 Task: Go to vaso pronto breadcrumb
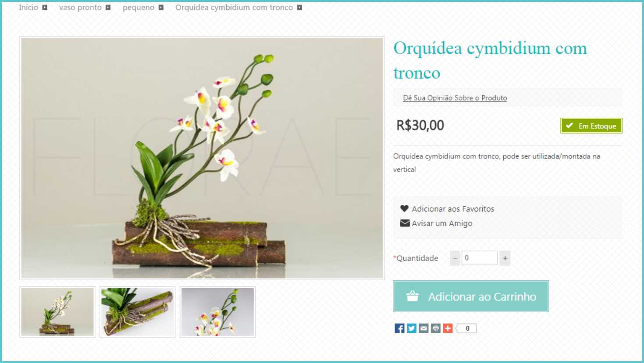(x=80, y=7)
